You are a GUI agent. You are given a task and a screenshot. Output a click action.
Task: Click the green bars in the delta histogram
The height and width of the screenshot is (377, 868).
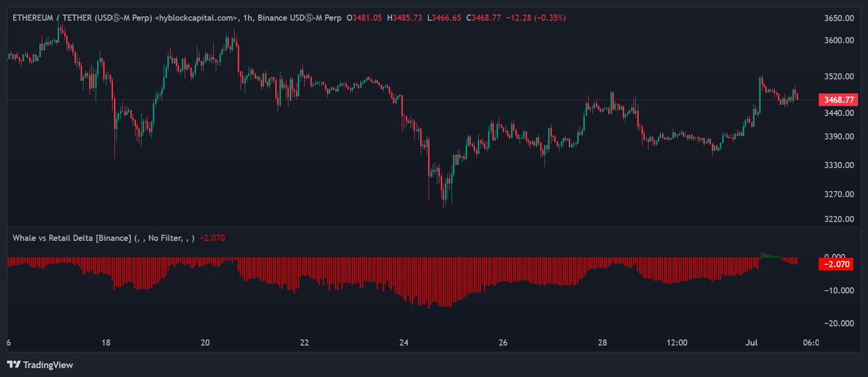[x=771, y=255]
